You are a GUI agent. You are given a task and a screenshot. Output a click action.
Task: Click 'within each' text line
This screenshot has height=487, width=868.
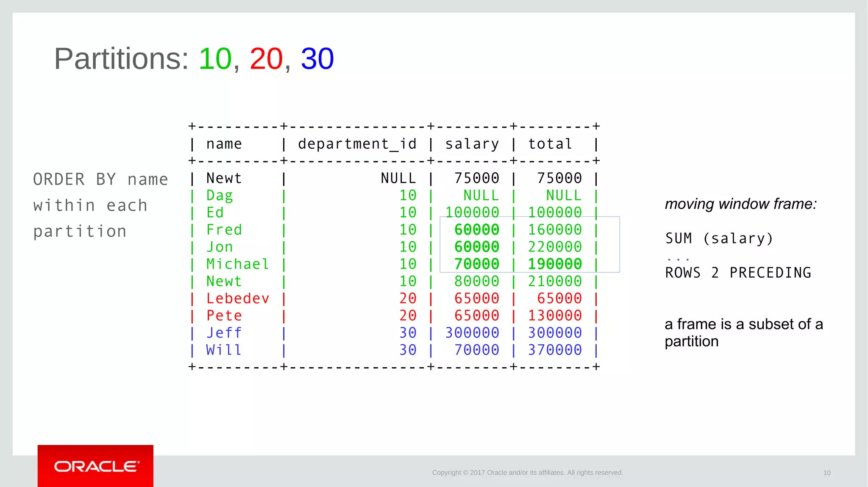tap(90, 205)
